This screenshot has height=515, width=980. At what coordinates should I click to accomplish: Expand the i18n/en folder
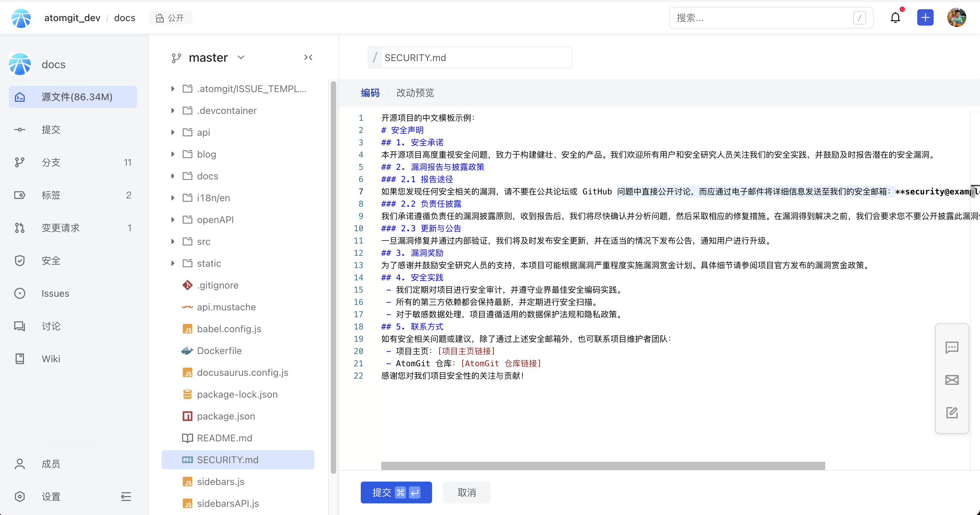point(173,197)
